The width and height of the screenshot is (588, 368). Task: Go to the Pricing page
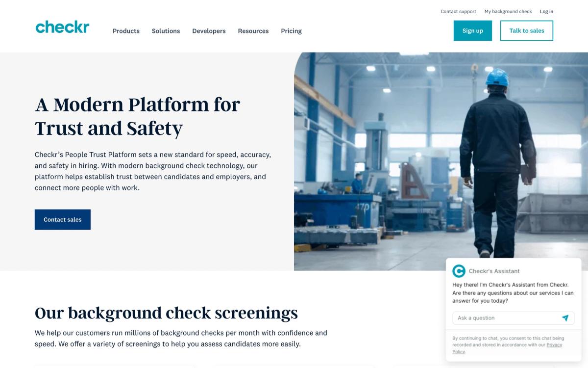[291, 31]
